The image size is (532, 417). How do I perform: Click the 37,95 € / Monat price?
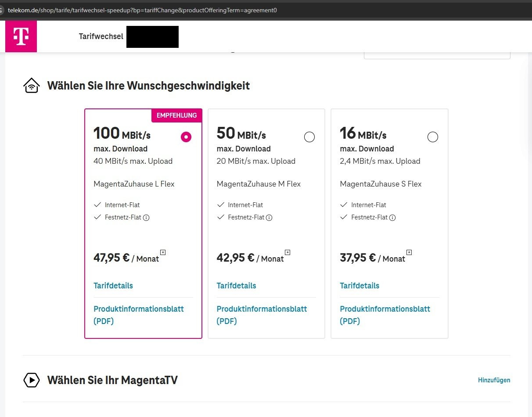373,258
